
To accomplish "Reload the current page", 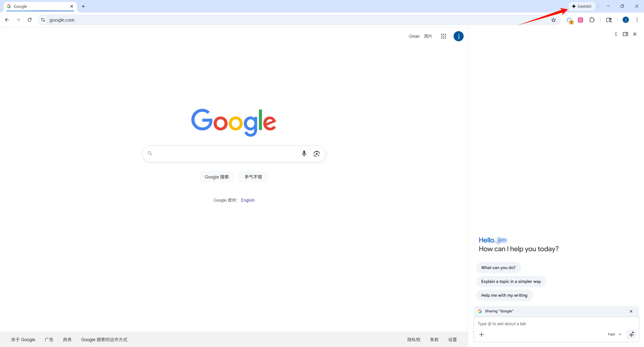I will point(29,20).
